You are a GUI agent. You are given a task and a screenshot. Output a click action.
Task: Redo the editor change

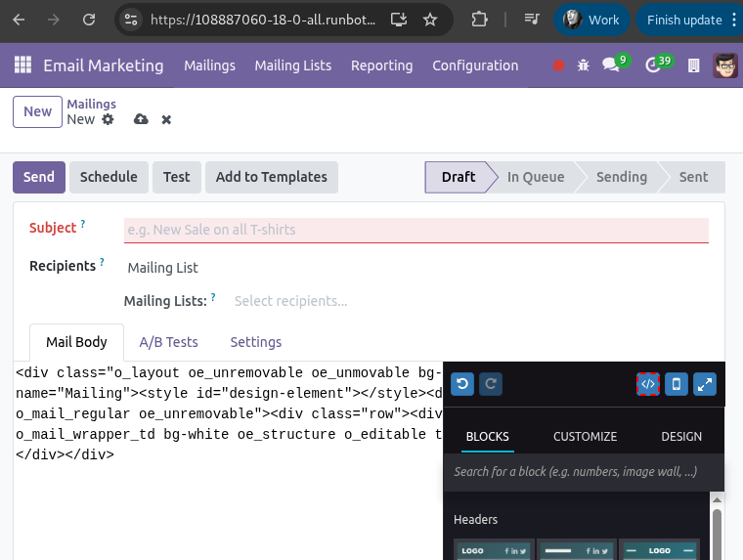coord(491,384)
